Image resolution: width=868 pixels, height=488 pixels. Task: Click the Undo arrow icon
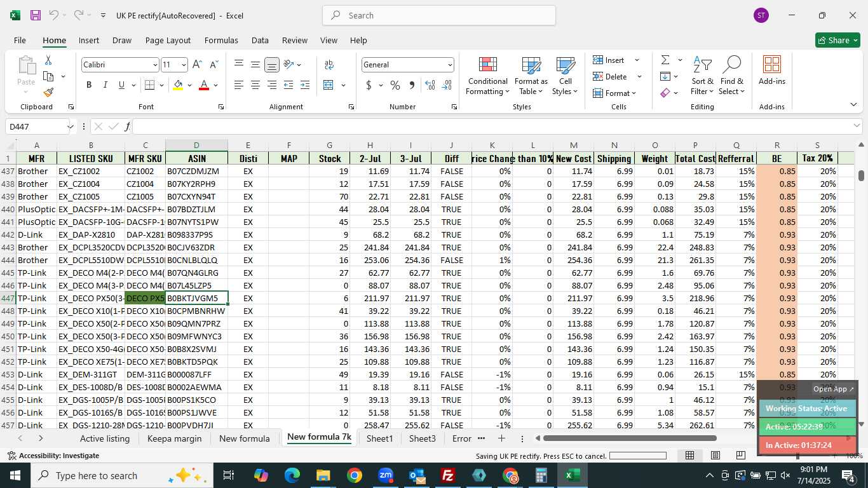pos(54,15)
